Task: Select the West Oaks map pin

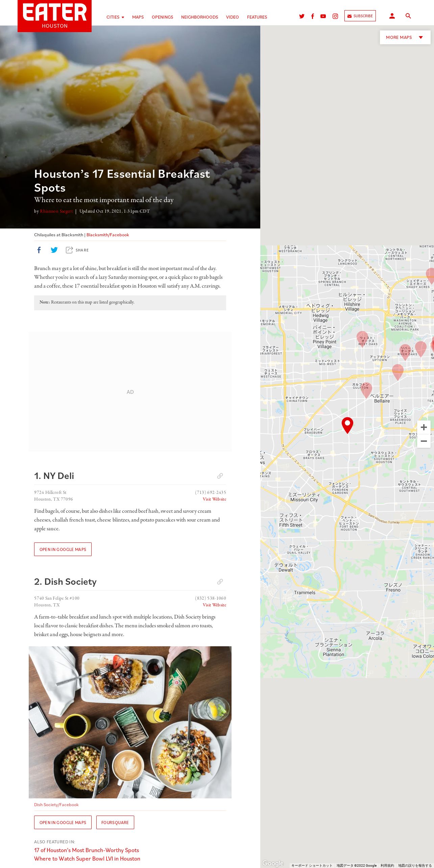Action: [362, 339]
